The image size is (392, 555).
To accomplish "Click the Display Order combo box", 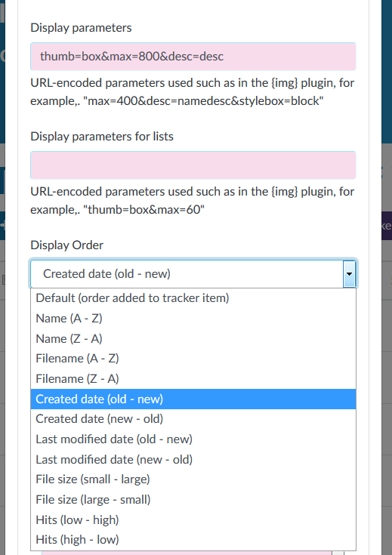I will [x=193, y=274].
